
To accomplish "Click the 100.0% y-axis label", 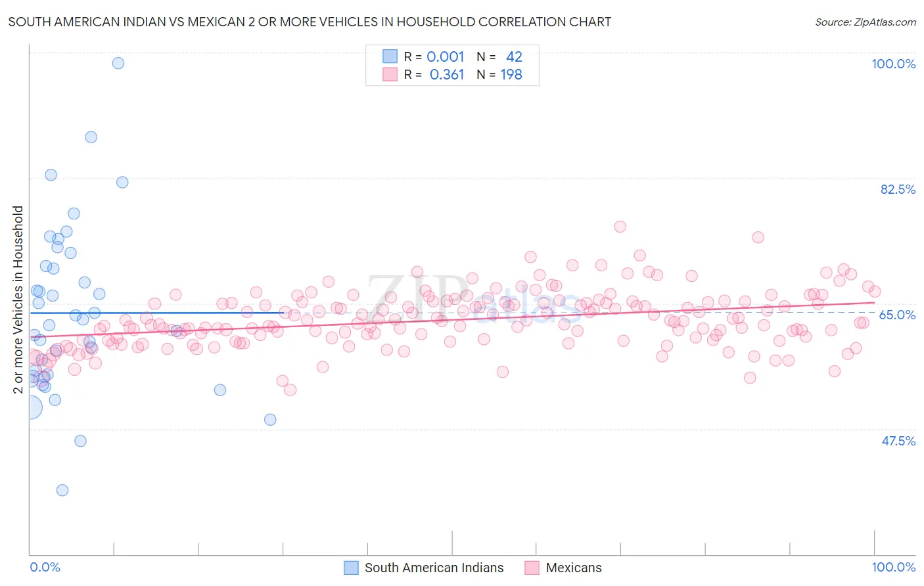I will (x=893, y=64).
